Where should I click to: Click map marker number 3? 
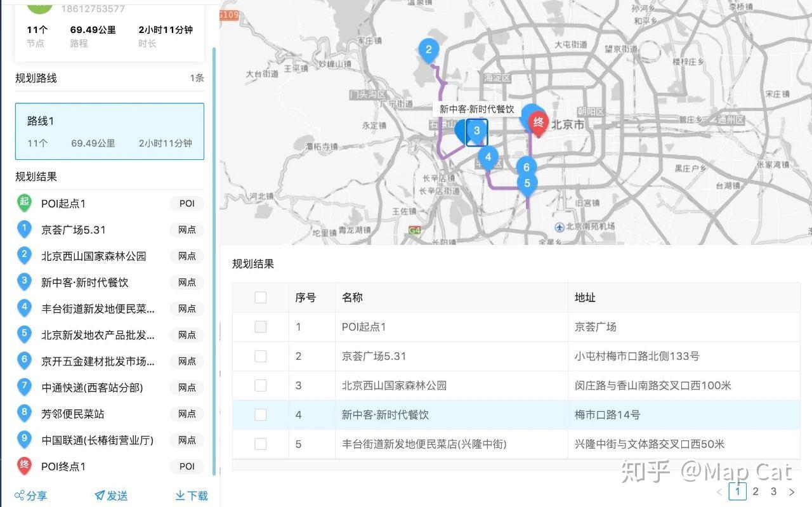[x=476, y=132]
